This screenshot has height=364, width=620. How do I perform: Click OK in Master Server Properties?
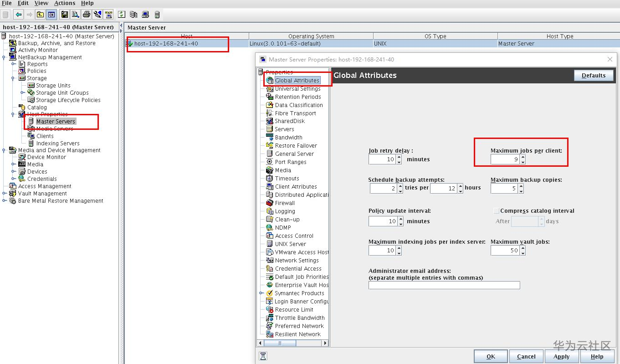click(x=491, y=356)
